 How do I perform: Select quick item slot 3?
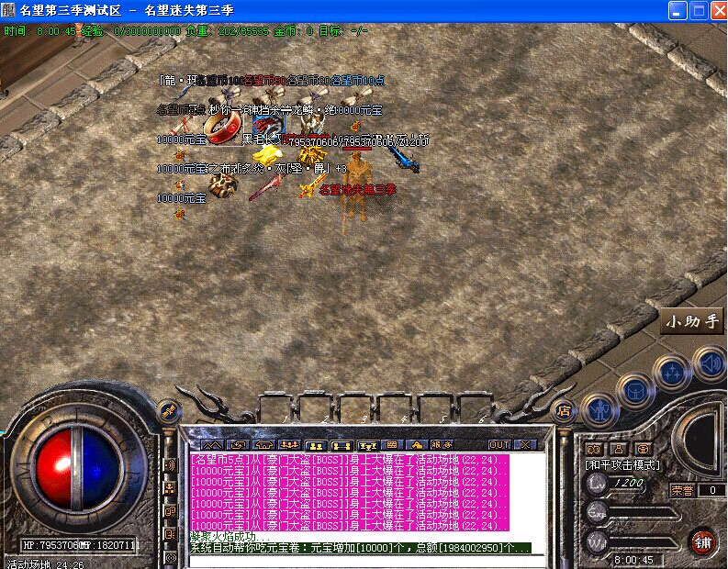coord(356,407)
